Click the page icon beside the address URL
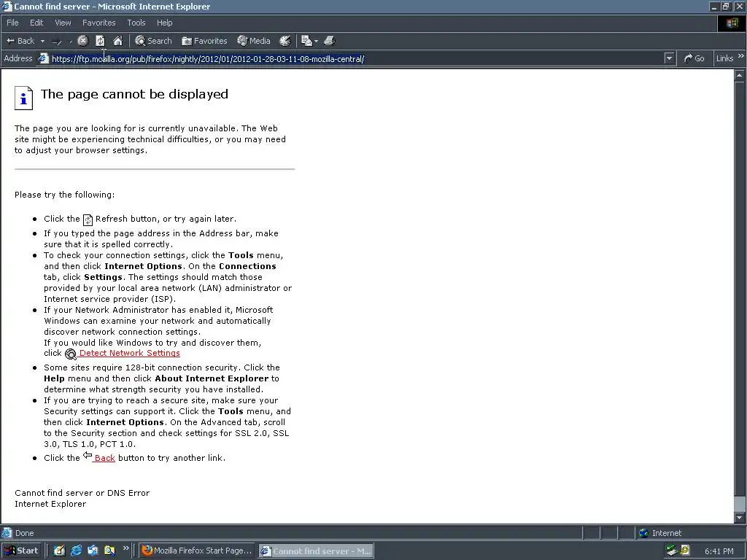 pyautogui.click(x=43, y=58)
